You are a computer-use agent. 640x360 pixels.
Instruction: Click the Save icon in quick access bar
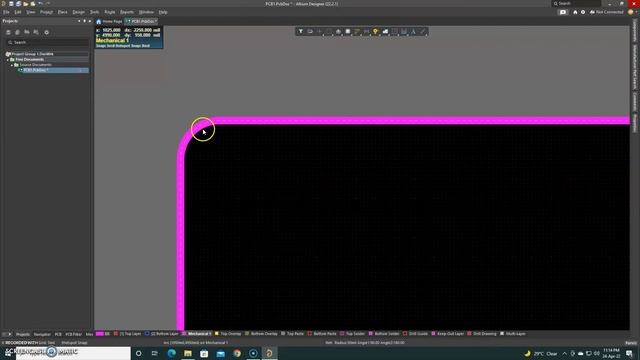pyautogui.click(x=11, y=4)
